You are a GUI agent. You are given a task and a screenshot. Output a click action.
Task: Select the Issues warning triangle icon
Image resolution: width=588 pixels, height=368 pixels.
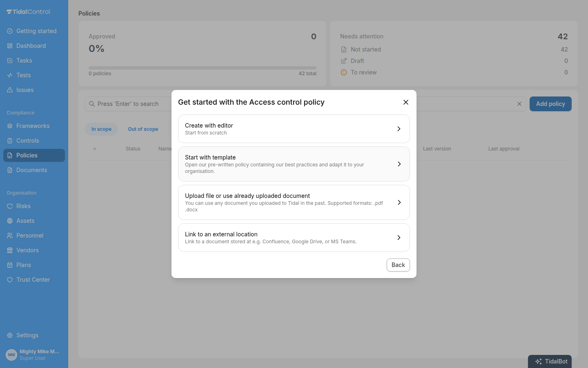(10, 90)
